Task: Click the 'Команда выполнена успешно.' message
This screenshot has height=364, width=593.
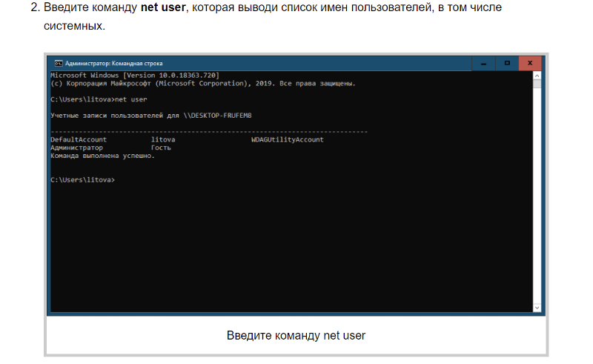Action: click(103, 156)
